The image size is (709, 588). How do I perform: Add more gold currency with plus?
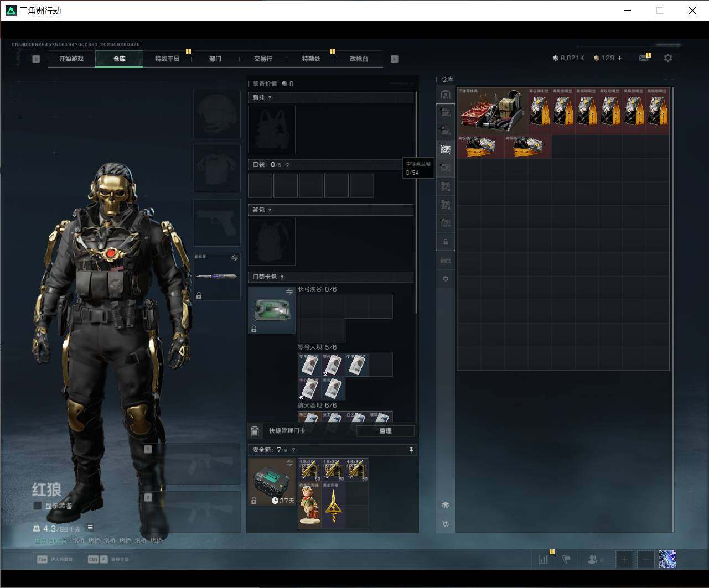click(x=619, y=58)
